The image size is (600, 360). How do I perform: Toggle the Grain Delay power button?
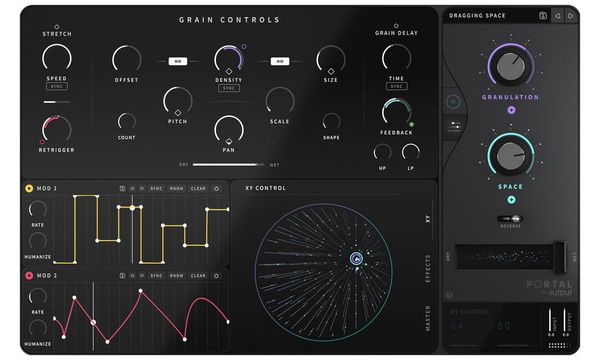click(396, 26)
